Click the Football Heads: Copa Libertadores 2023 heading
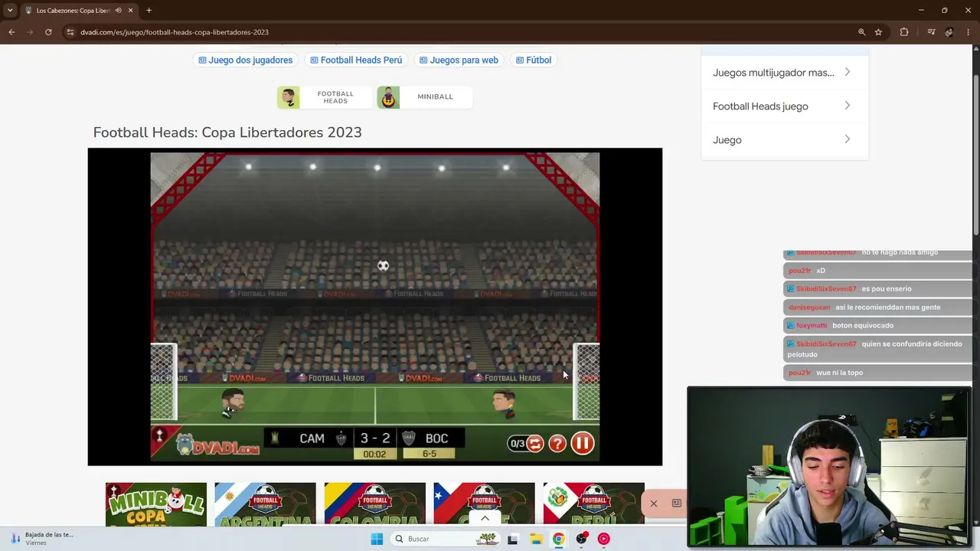The image size is (980, 551). [x=227, y=132]
